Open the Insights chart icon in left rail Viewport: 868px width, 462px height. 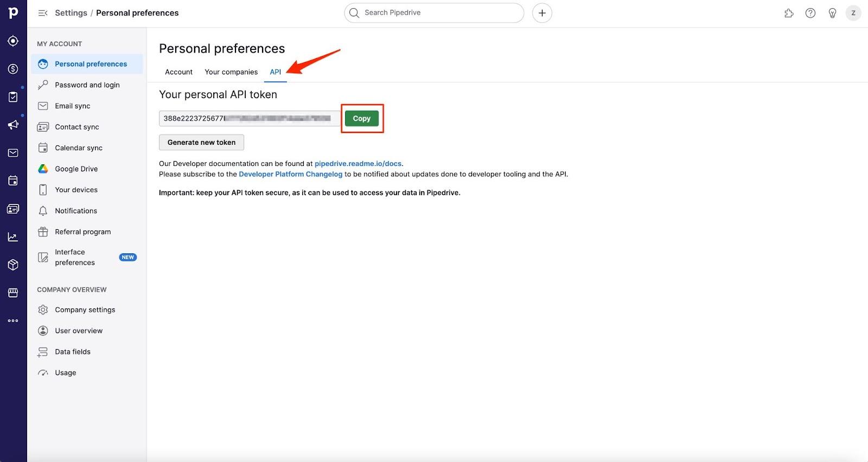pyautogui.click(x=13, y=237)
